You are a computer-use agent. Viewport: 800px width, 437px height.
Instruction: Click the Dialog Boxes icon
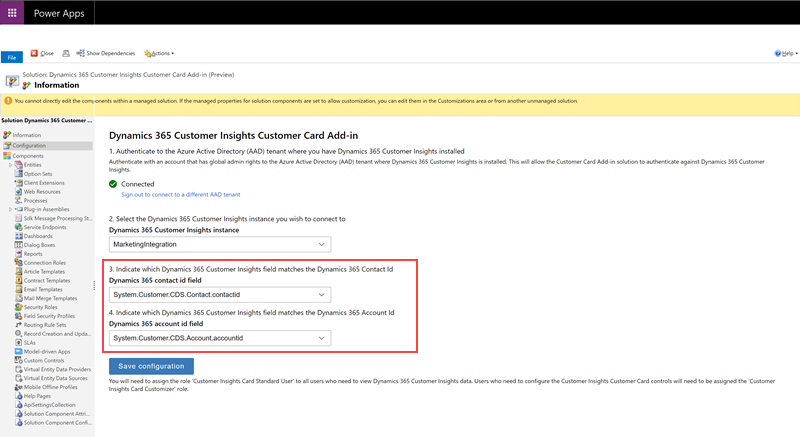pyautogui.click(x=19, y=245)
